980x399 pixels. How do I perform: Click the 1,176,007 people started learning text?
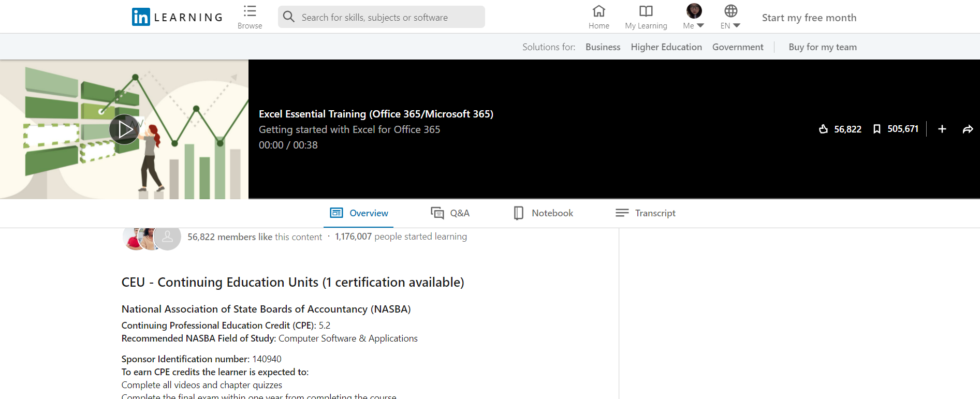tap(401, 237)
